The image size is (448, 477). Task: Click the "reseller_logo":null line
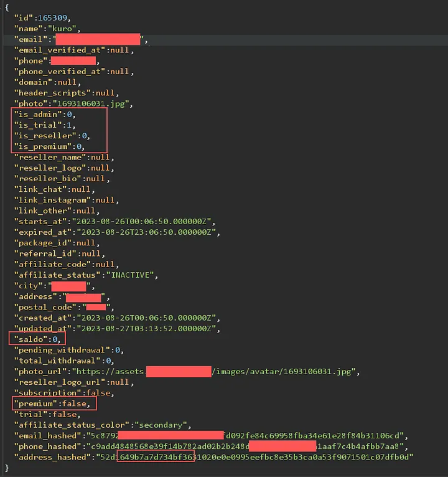pyautogui.click(x=64, y=168)
